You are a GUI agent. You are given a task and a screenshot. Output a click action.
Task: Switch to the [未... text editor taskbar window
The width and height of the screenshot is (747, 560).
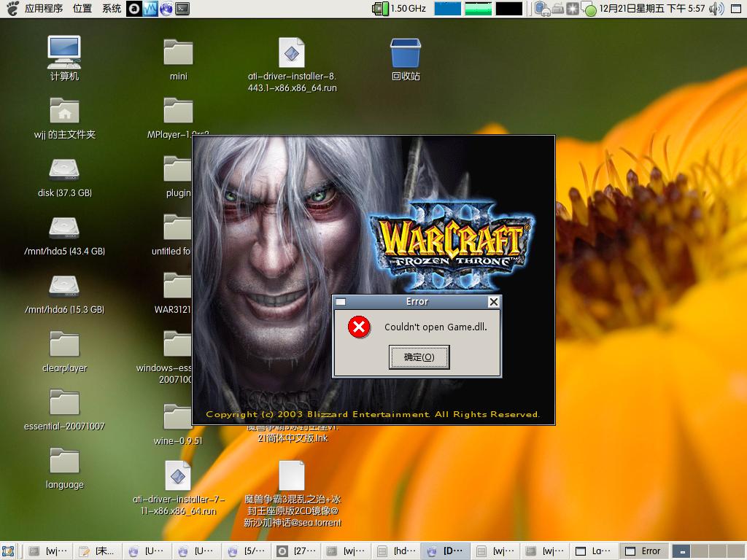tap(97, 551)
